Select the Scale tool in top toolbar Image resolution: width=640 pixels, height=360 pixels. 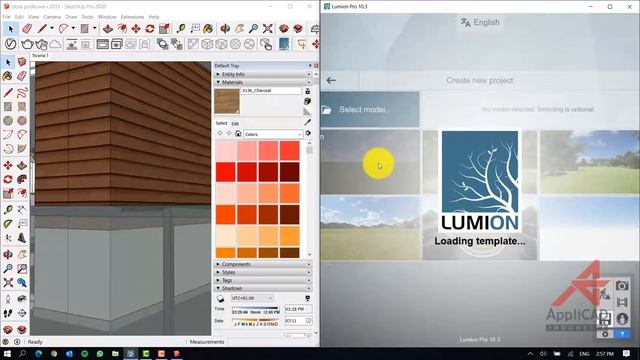click(x=164, y=29)
